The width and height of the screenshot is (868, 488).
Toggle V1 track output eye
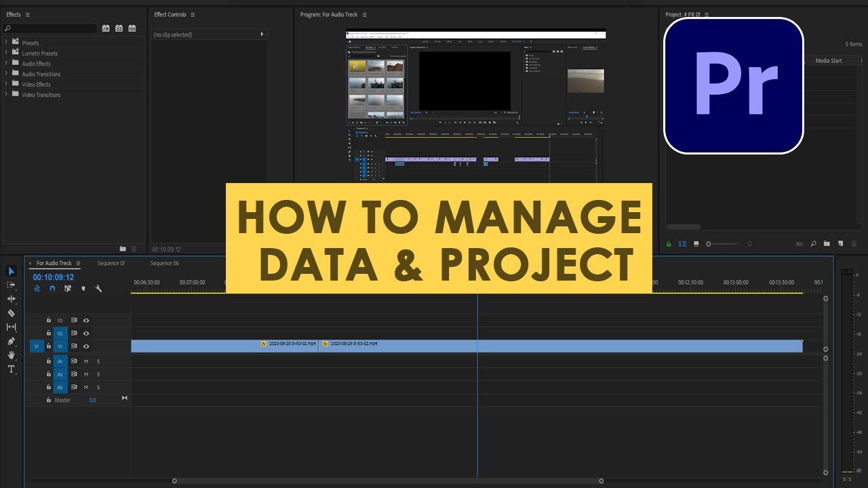coord(86,346)
